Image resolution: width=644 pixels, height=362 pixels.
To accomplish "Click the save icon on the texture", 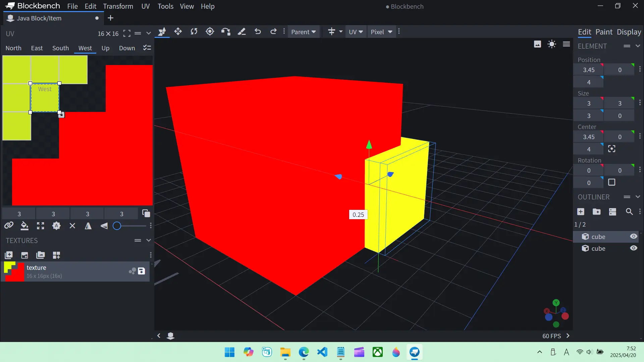I will (x=142, y=271).
